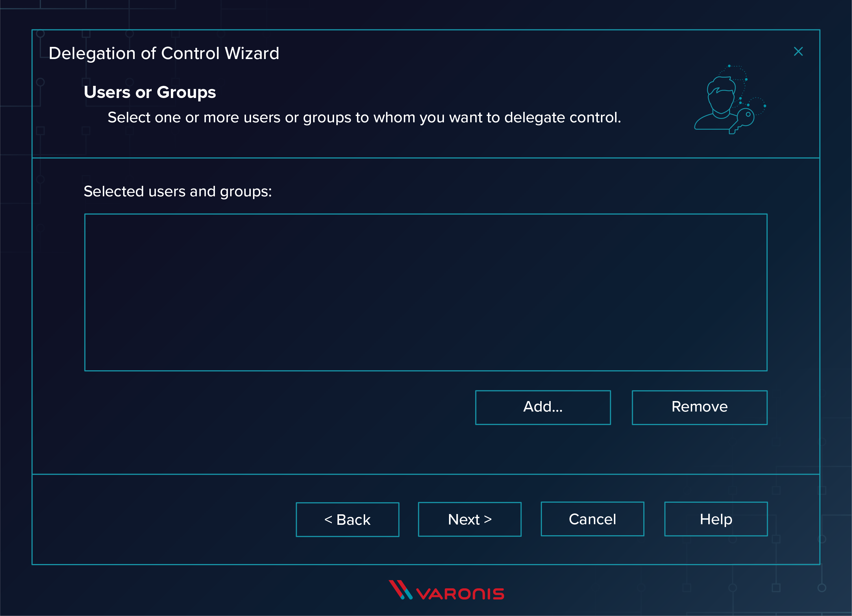Click inside the selected users list box
The width and height of the screenshot is (852, 616).
click(425, 292)
